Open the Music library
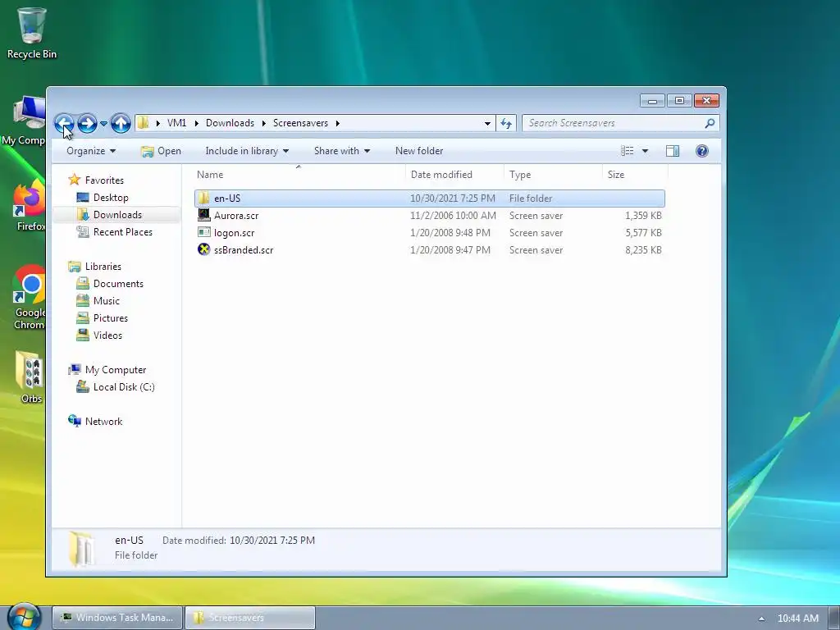Image resolution: width=840 pixels, height=630 pixels. pos(106,301)
